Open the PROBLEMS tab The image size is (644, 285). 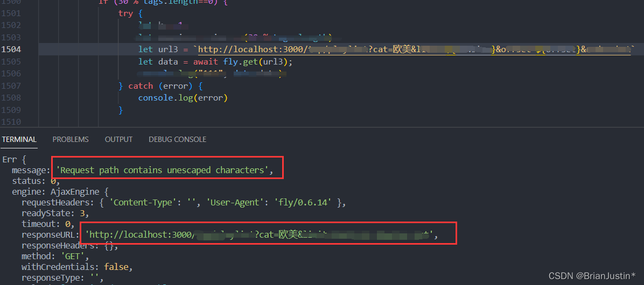pos(70,139)
